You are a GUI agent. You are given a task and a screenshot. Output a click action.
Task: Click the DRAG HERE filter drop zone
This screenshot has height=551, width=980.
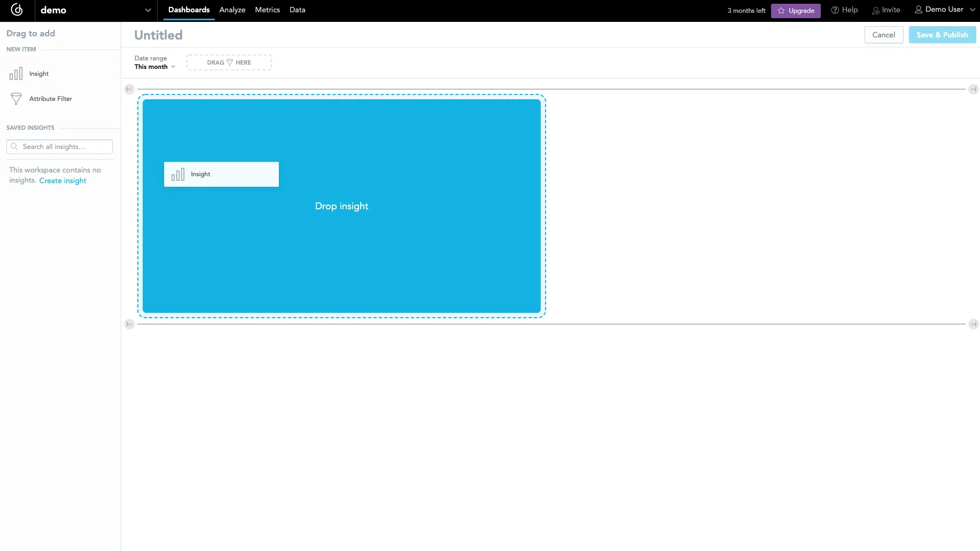pyautogui.click(x=229, y=62)
